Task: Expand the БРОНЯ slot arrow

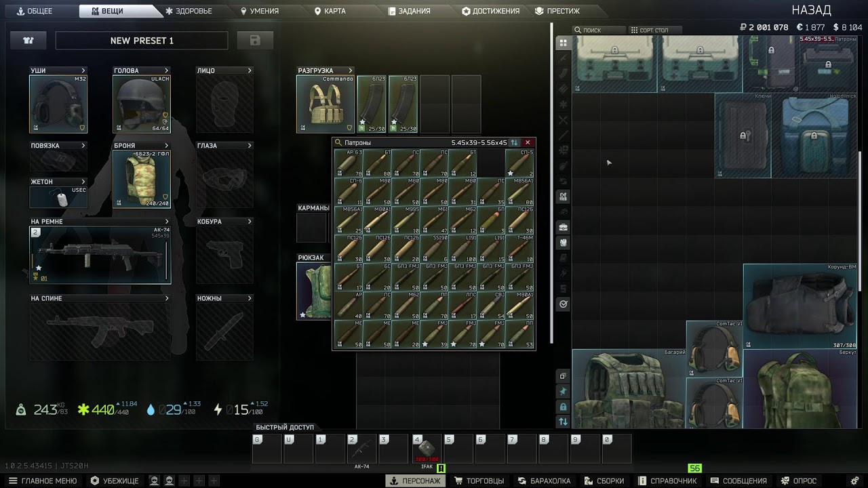Action: coord(166,146)
